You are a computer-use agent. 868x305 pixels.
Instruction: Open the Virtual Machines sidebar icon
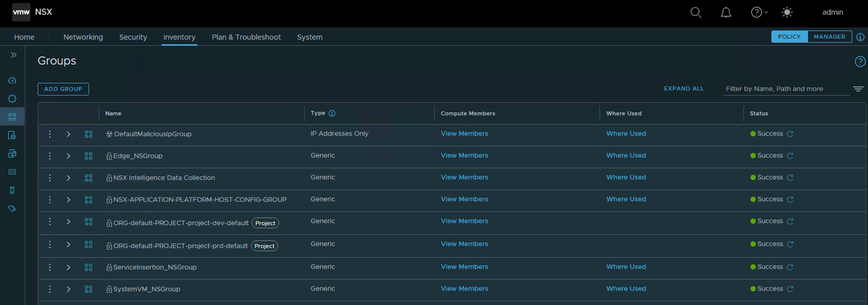12,153
